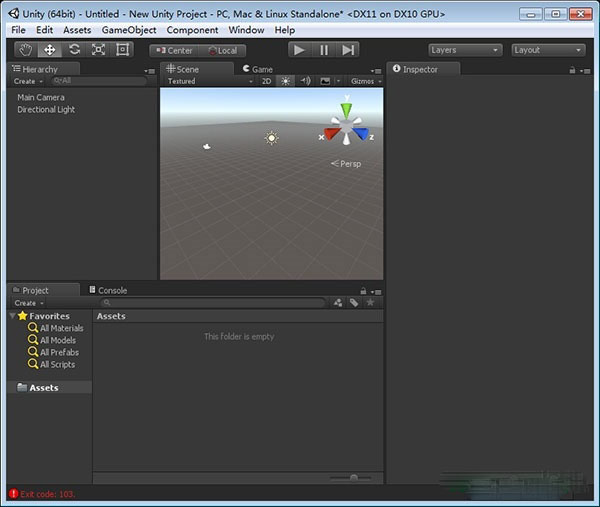Toggle the Center pivot button
Viewport: 600px width, 507px height.
175,50
